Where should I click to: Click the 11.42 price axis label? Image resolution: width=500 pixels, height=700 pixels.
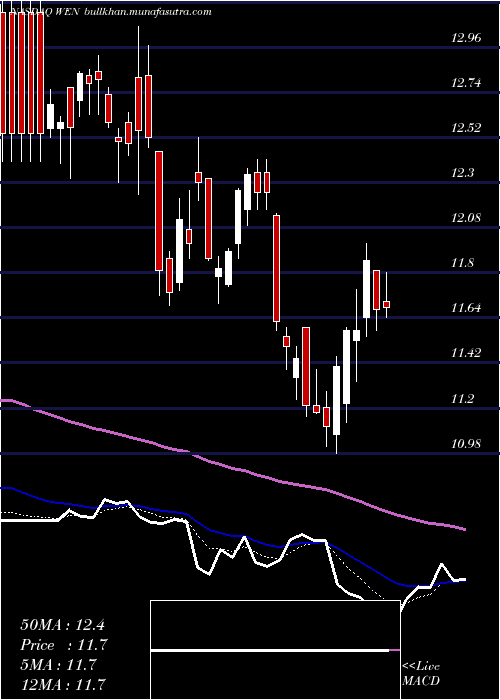click(x=467, y=354)
